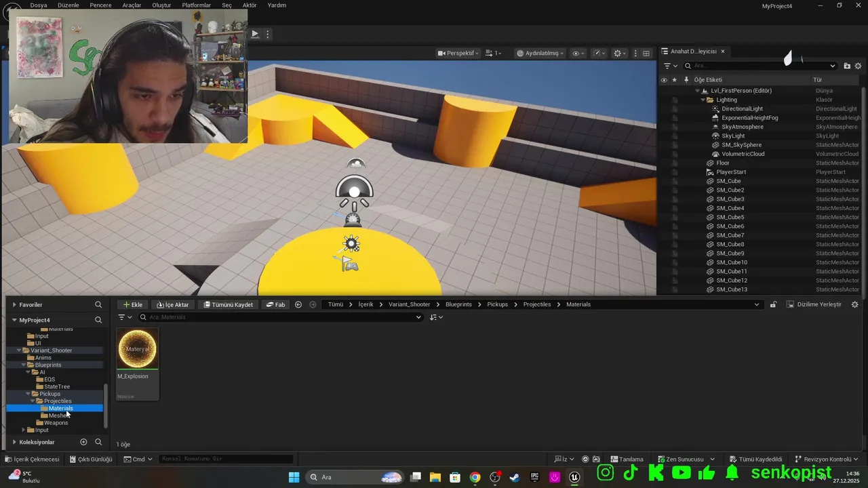Click the viewport layout grid icon
Viewport: 868px width, 488px height.
(646, 53)
